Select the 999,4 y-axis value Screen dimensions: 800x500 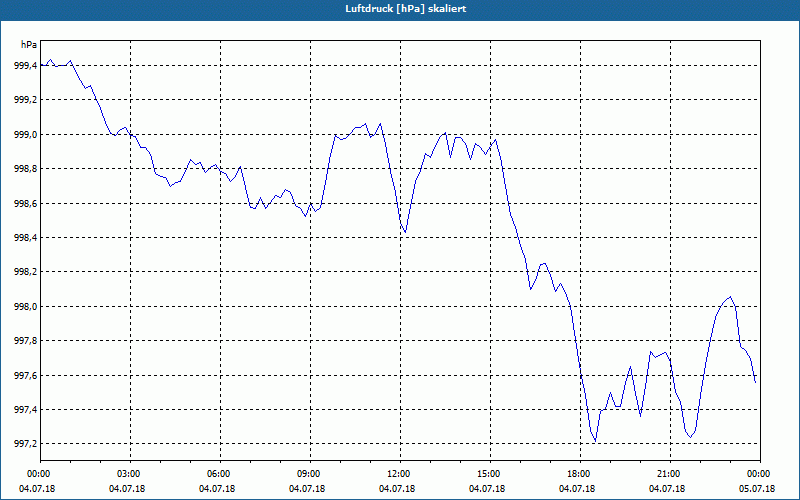tap(25, 66)
